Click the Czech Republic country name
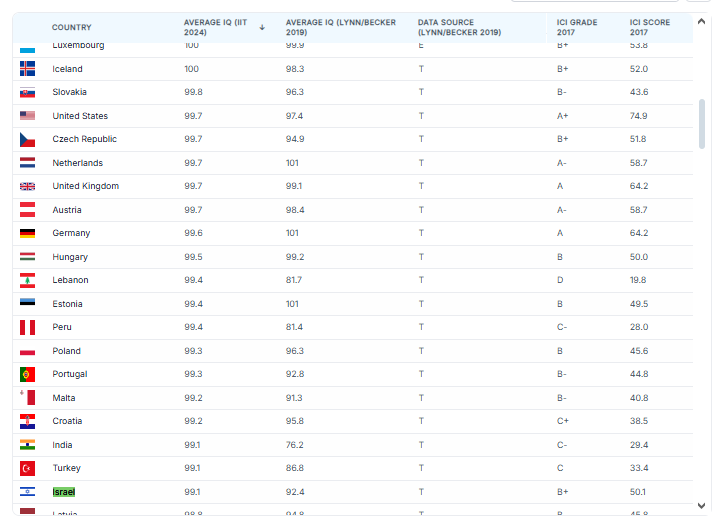 point(84,139)
